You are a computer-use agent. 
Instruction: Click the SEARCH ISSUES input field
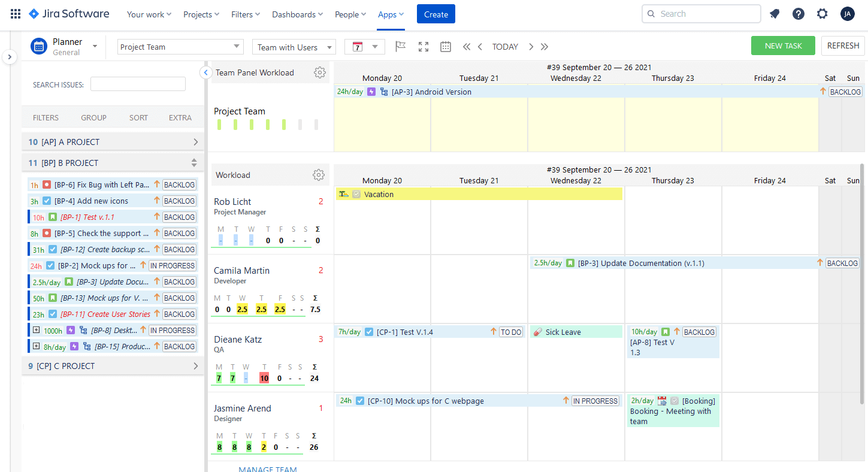pos(138,84)
